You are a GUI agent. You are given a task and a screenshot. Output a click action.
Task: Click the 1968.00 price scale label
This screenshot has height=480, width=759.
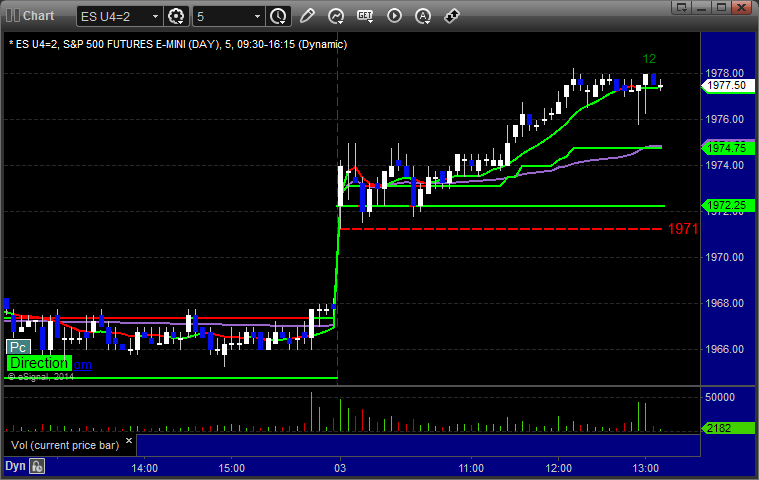coord(725,303)
